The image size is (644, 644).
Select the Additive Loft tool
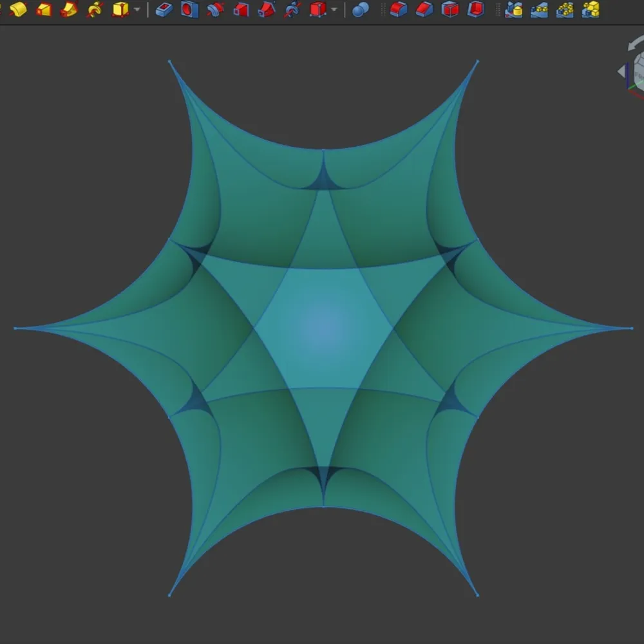[44, 9]
